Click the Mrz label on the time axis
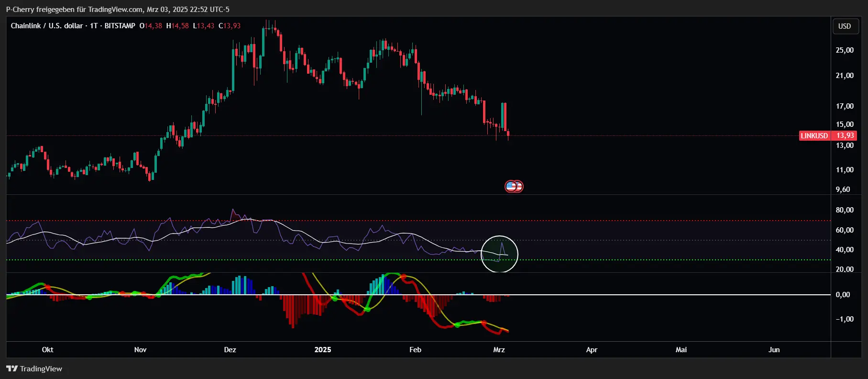868x379 pixels. (499, 350)
